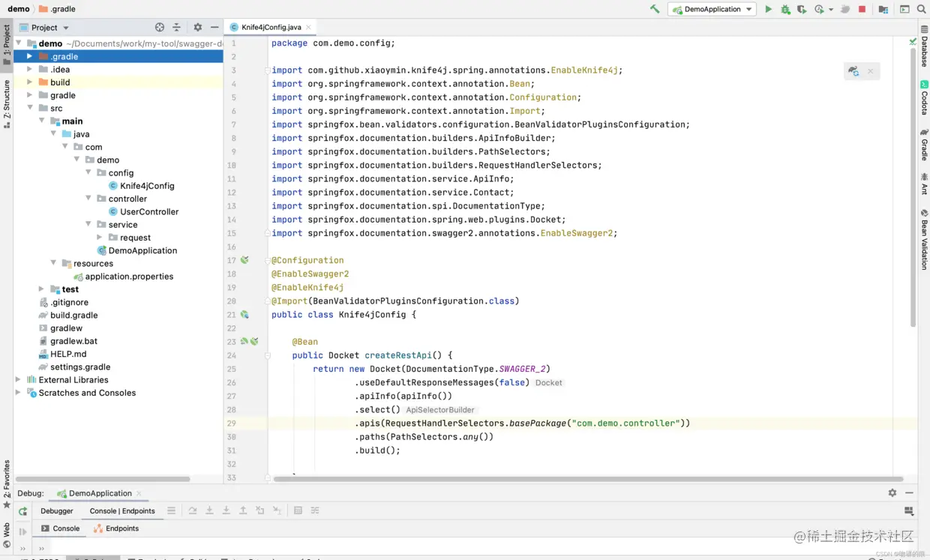
Task: Load Gradle changes via floating elephant icon
Action: pos(853,71)
